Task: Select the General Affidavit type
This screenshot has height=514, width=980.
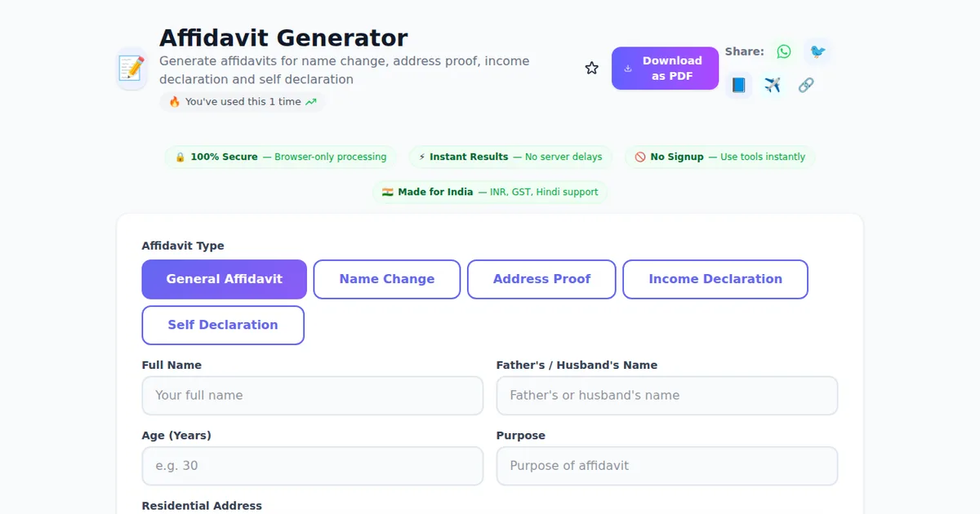Action: 224,279
